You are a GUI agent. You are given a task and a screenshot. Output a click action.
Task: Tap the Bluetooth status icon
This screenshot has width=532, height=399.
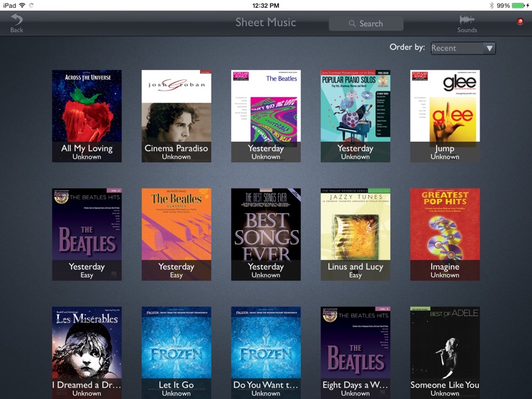[492, 6]
